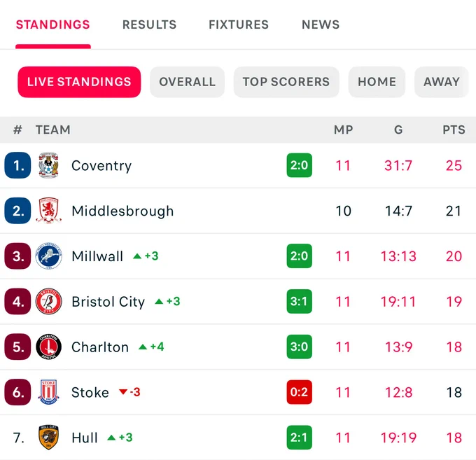Viewport: 476px width, 460px height.
Task: Click the Coventry club crest
Action: coord(48,165)
